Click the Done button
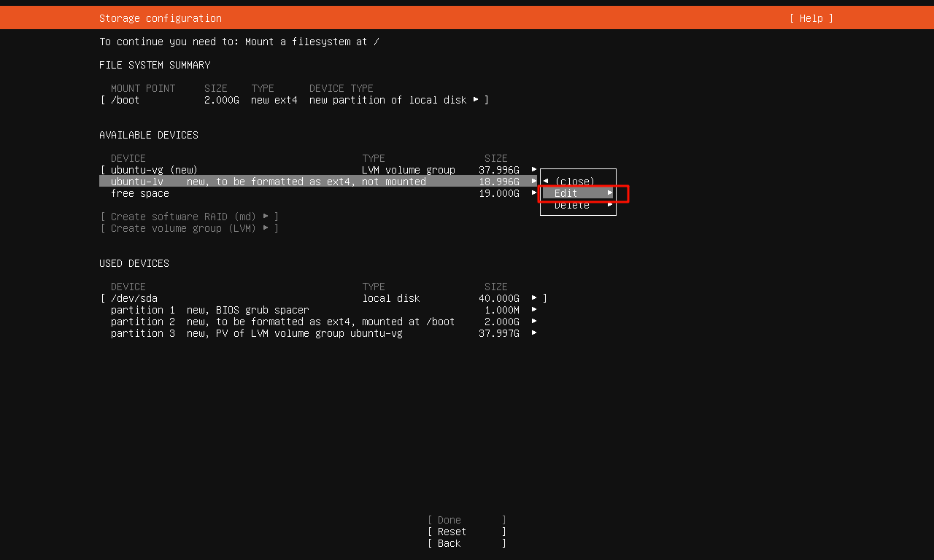 click(x=467, y=520)
